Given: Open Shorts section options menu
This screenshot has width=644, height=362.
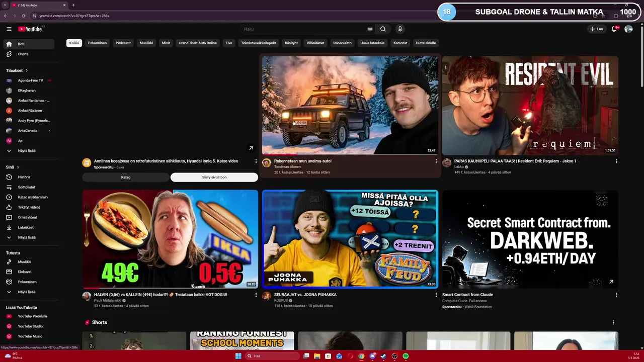Looking at the screenshot, I should [613, 323].
